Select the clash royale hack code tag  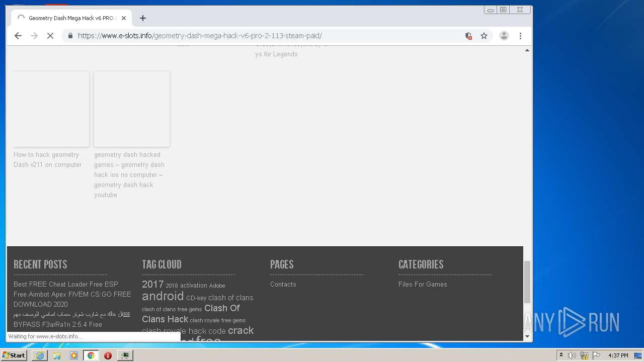point(184,331)
